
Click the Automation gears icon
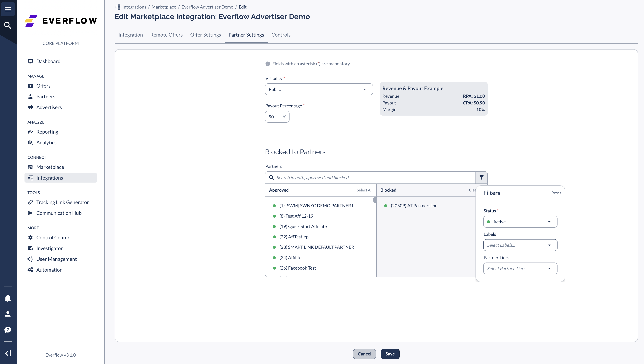[30, 270]
